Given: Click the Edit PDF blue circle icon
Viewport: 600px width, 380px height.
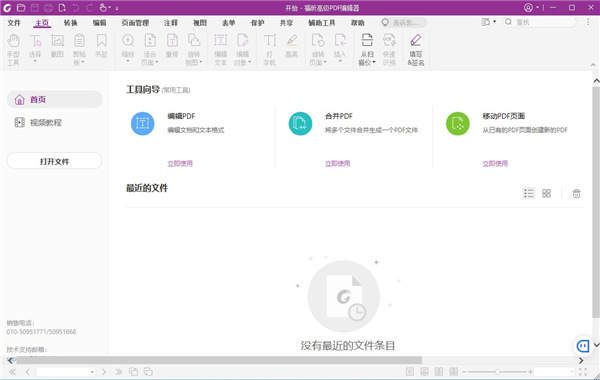Looking at the screenshot, I should [x=142, y=124].
